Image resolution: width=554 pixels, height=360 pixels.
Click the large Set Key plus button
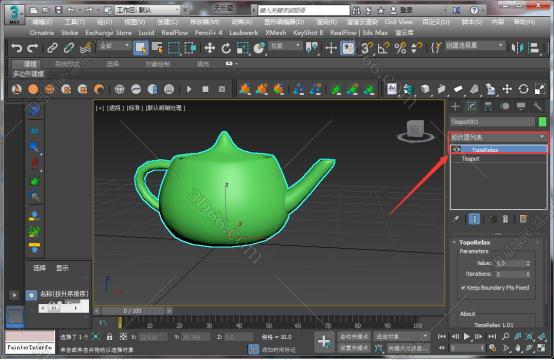(324, 342)
